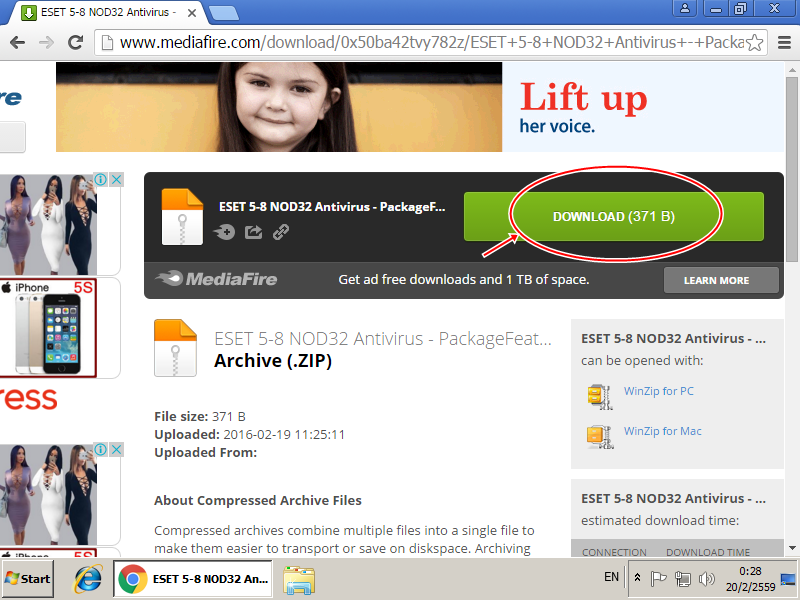The height and width of the screenshot is (600, 800).
Task: Select the ESET 5-8 NOD32 Antivirus tab
Action: point(105,13)
